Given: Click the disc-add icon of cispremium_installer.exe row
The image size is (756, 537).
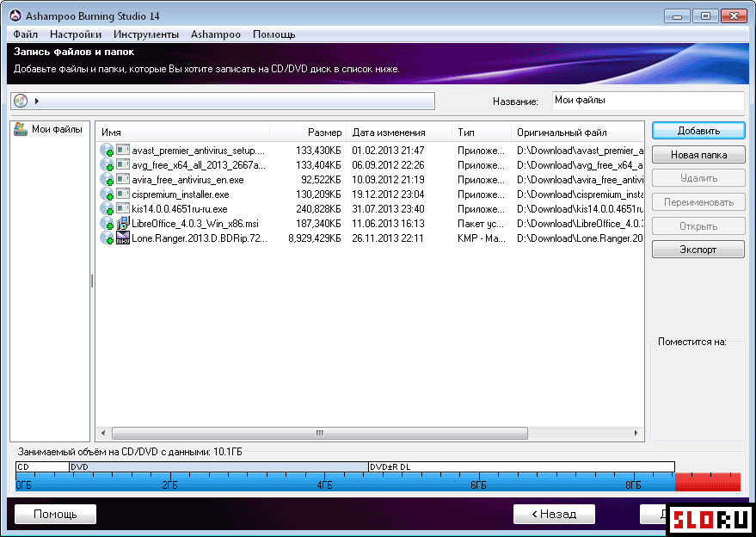Looking at the screenshot, I should click(x=107, y=194).
